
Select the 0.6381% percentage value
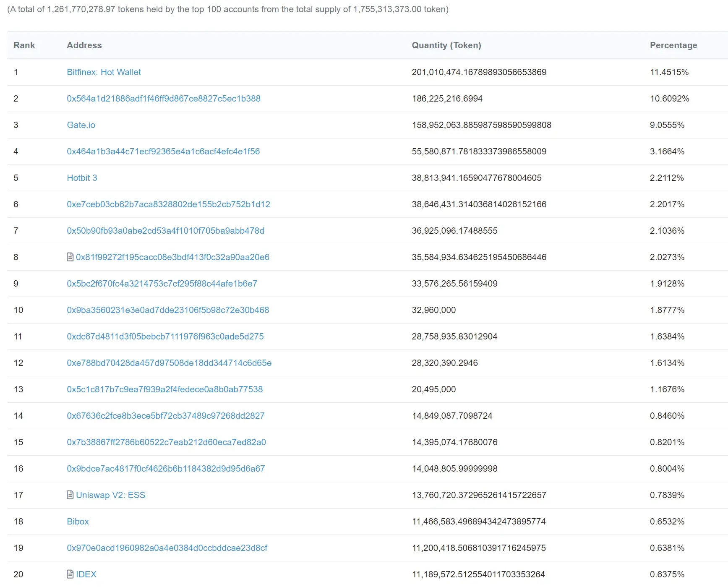point(667,548)
